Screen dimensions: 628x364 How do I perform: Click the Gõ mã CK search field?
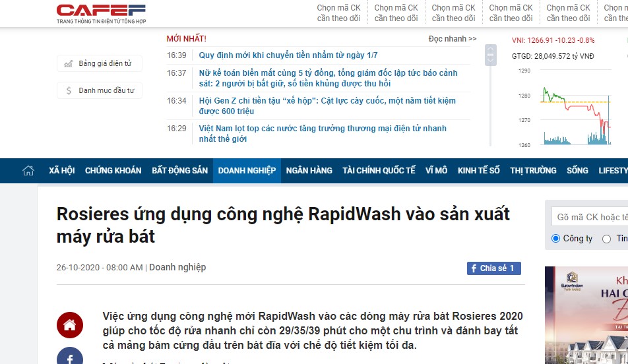[590, 217]
